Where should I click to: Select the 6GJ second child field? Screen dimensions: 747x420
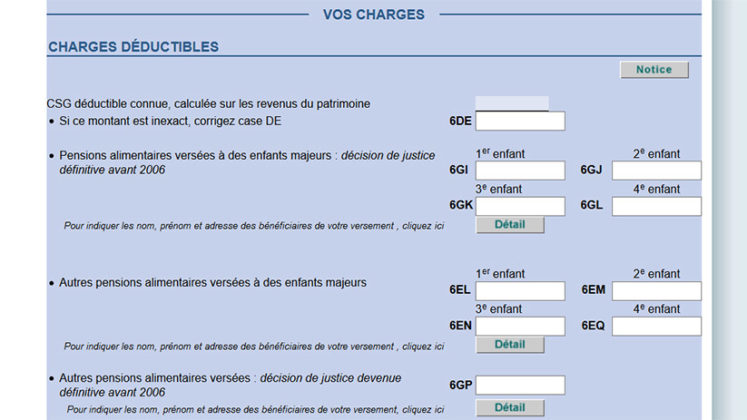656,170
